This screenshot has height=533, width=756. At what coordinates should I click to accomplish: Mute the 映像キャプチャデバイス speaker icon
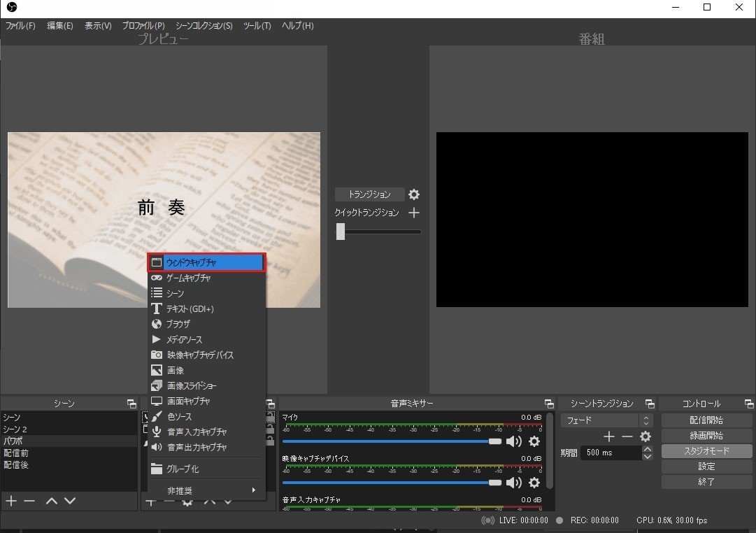[x=513, y=483]
